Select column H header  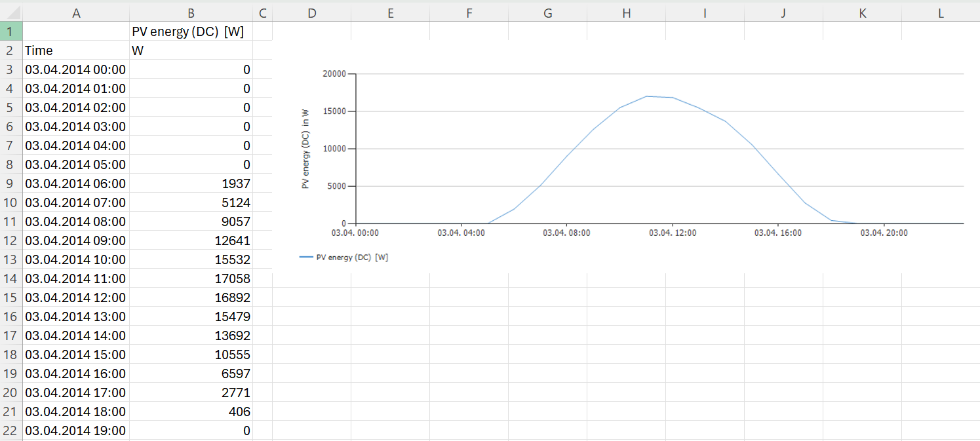point(626,12)
